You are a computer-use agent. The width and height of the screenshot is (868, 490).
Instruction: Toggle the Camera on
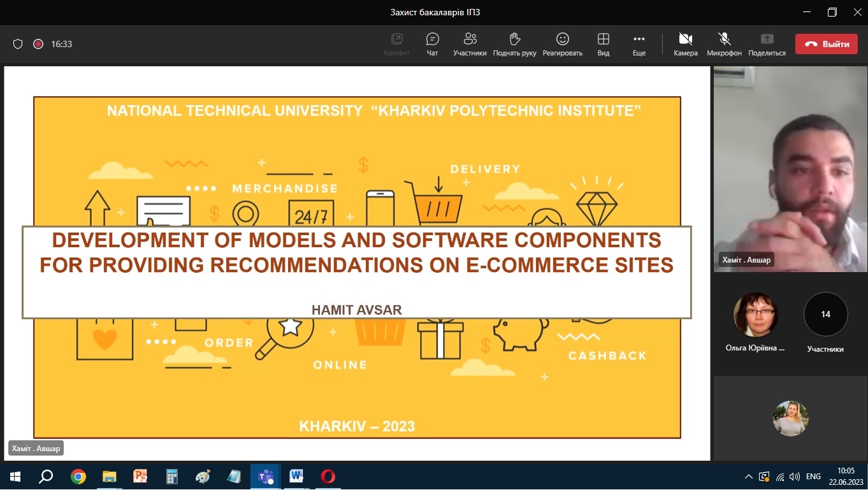[x=685, y=44]
